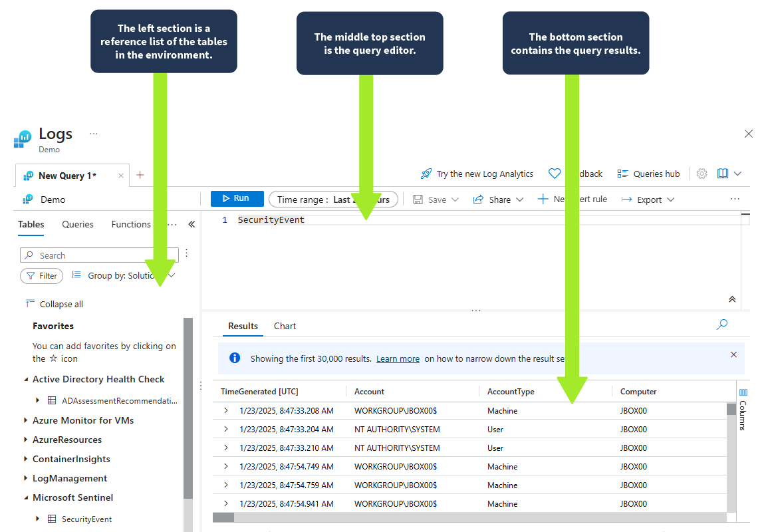Viewport: 758px width, 532px height.
Task: Open the Group by: Solution dropdown
Action: point(124,275)
